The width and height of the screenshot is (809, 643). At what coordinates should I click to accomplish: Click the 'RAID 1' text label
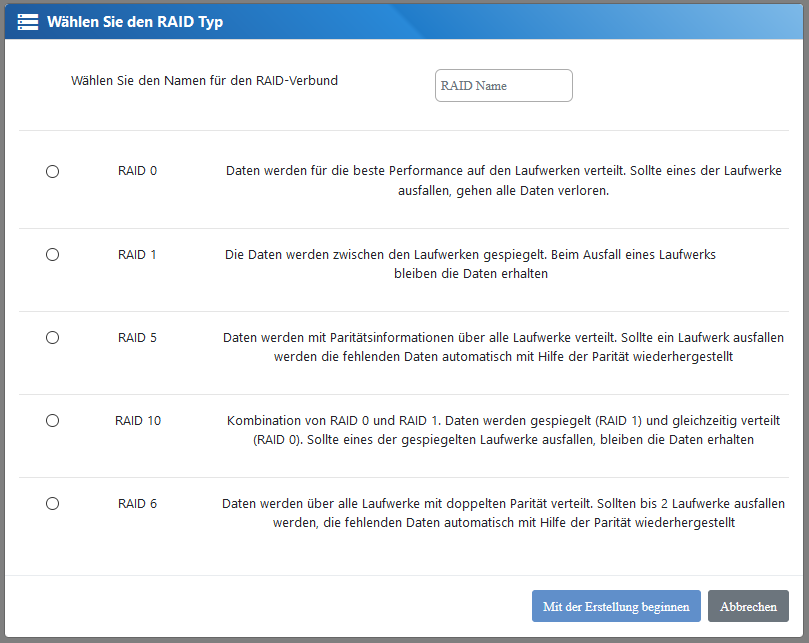pyautogui.click(x=137, y=255)
